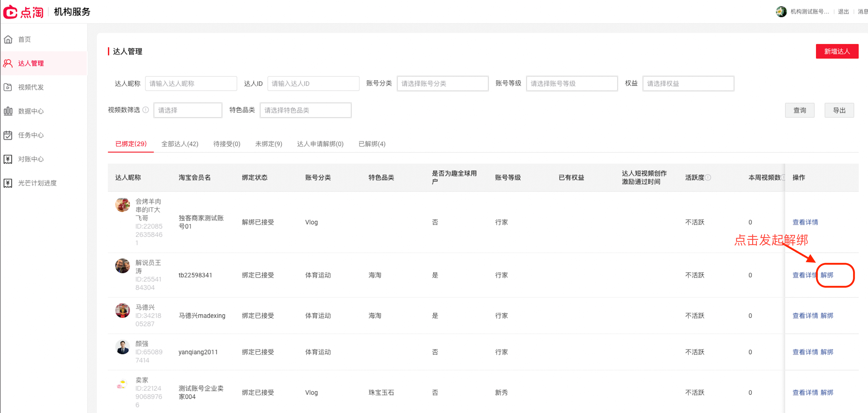Switch to 已解绑(4) tab
This screenshot has width=868, height=413.
pyautogui.click(x=372, y=144)
